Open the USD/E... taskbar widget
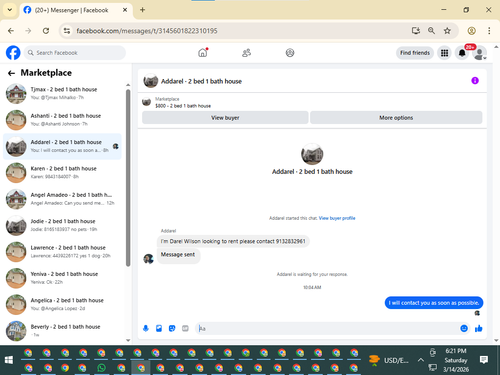Viewport: 500px width, 375px height. (389, 360)
